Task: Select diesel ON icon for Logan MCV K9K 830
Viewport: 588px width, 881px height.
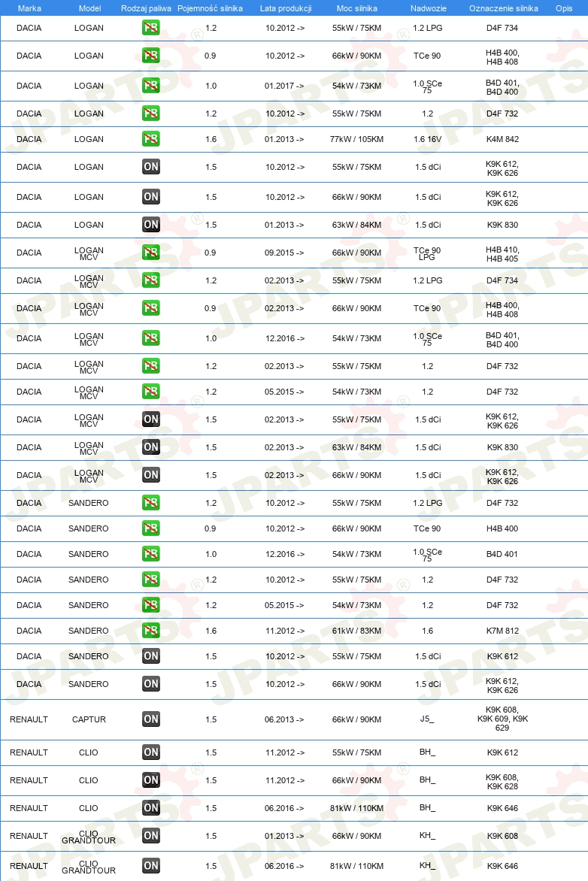Action: pos(150,447)
